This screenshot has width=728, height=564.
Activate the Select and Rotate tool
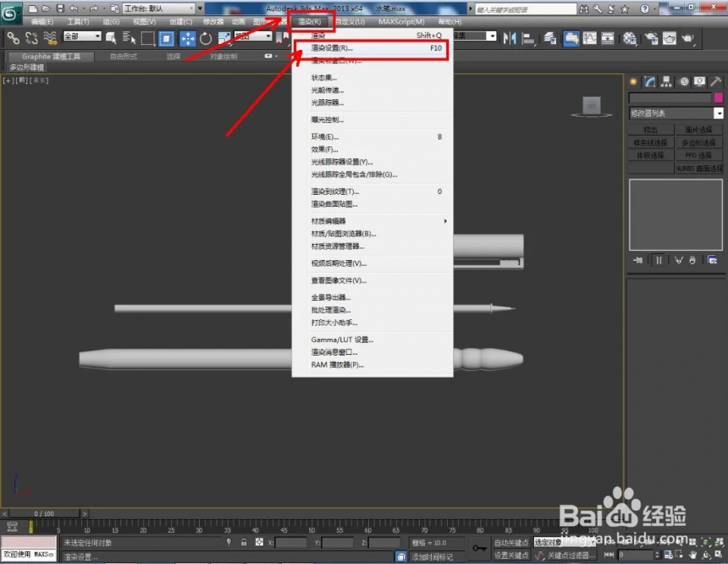tap(206, 38)
